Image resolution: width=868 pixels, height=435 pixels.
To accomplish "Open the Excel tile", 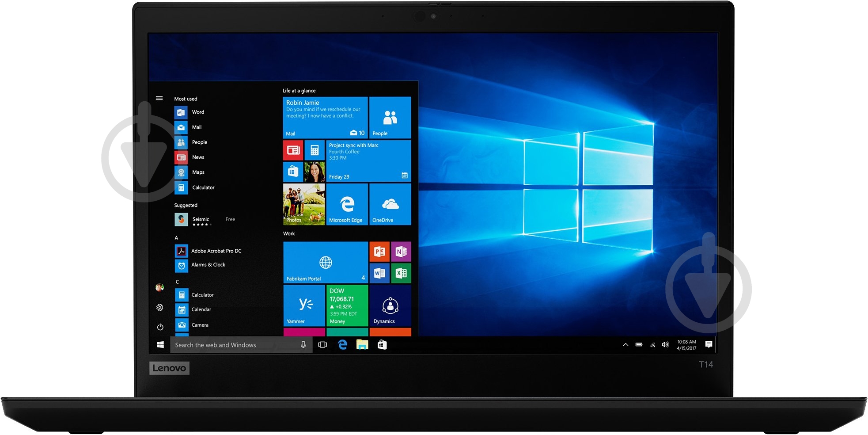I will [401, 273].
